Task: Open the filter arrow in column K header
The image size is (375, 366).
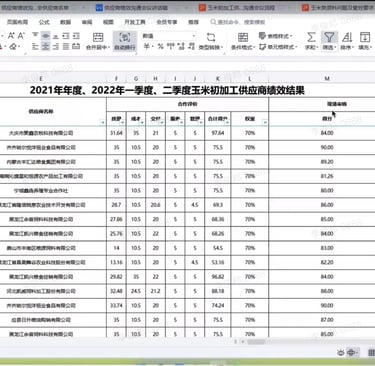Action: pyautogui.click(x=227, y=122)
